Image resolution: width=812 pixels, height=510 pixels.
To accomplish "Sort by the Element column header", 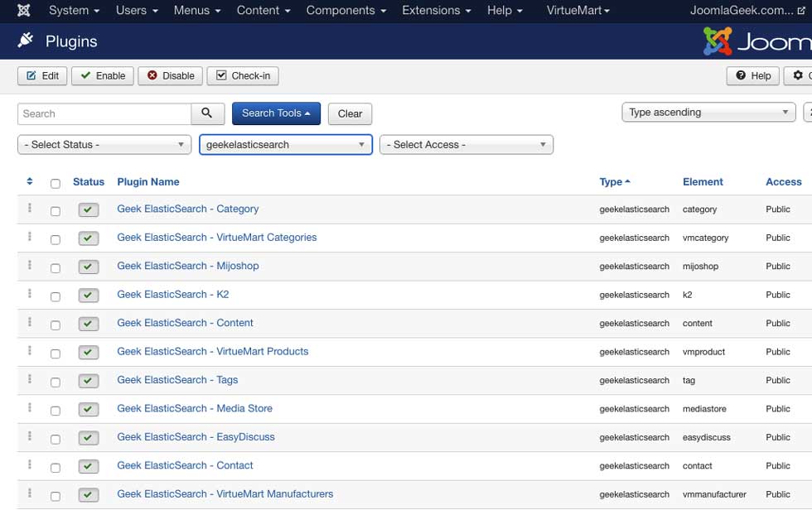I will (x=703, y=181).
